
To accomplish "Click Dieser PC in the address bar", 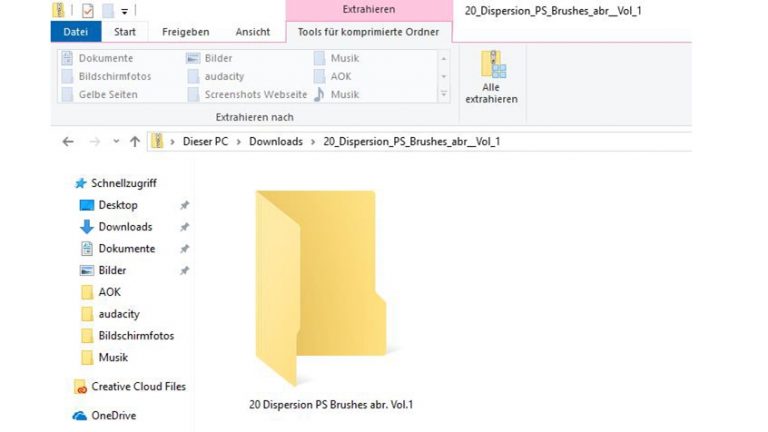I will (x=205, y=142).
